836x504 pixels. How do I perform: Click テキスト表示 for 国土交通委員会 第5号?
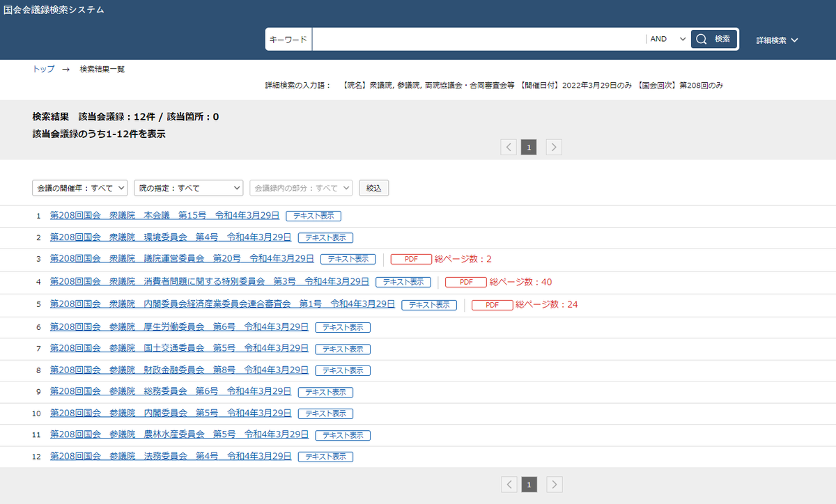pos(343,349)
